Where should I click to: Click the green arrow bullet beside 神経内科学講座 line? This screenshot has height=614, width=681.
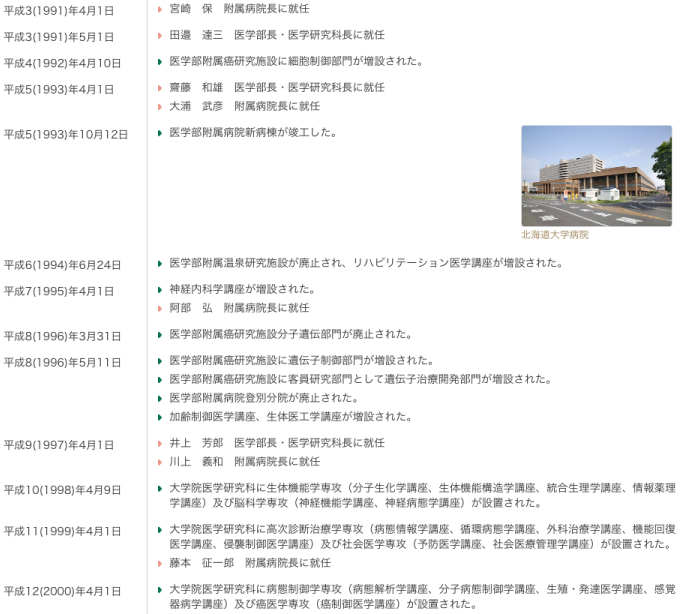(x=160, y=289)
